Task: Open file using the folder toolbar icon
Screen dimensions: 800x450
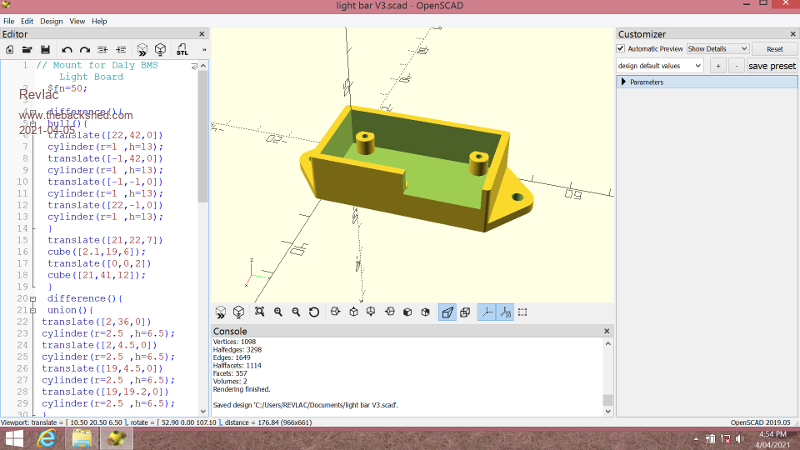Action: point(27,49)
